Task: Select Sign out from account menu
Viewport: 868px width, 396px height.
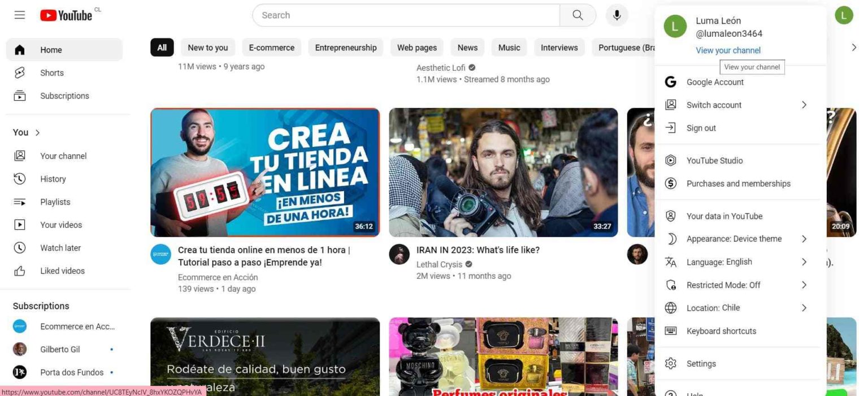Action: click(701, 128)
